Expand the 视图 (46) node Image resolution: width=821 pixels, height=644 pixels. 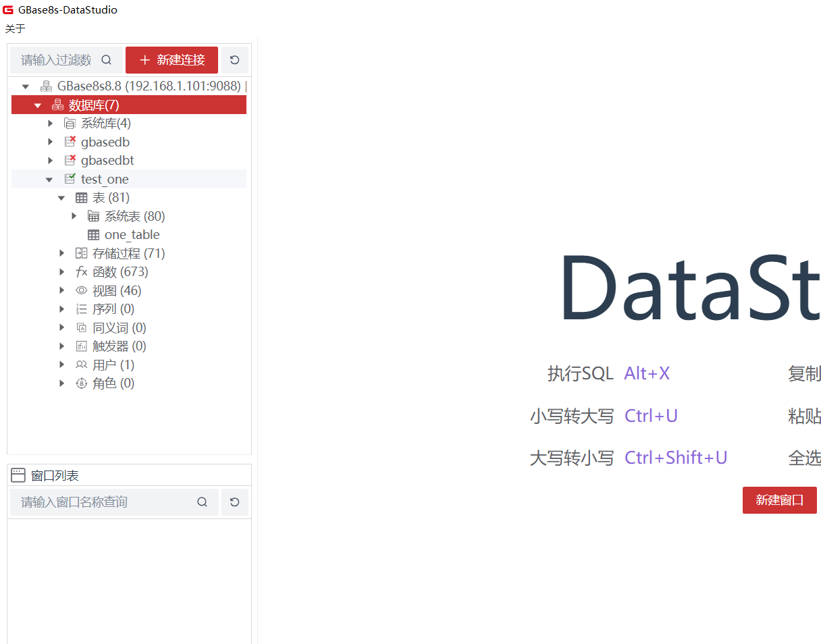coord(61,290)
